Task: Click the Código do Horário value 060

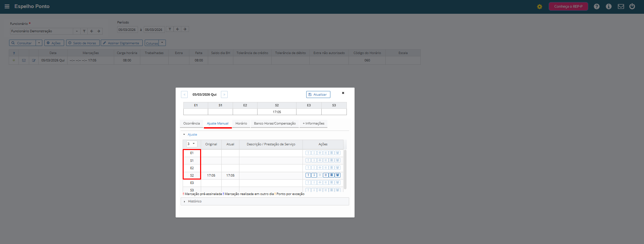Action: click(x=367, y=60)
